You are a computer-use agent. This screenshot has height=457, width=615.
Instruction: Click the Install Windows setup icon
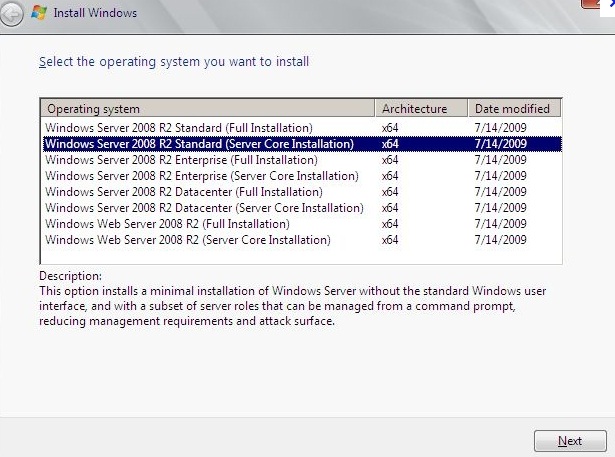[38, 13]
